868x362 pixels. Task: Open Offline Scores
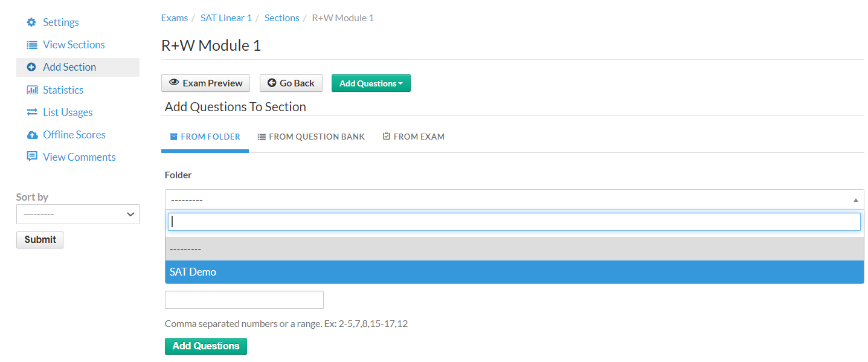[x=74, y=135]
